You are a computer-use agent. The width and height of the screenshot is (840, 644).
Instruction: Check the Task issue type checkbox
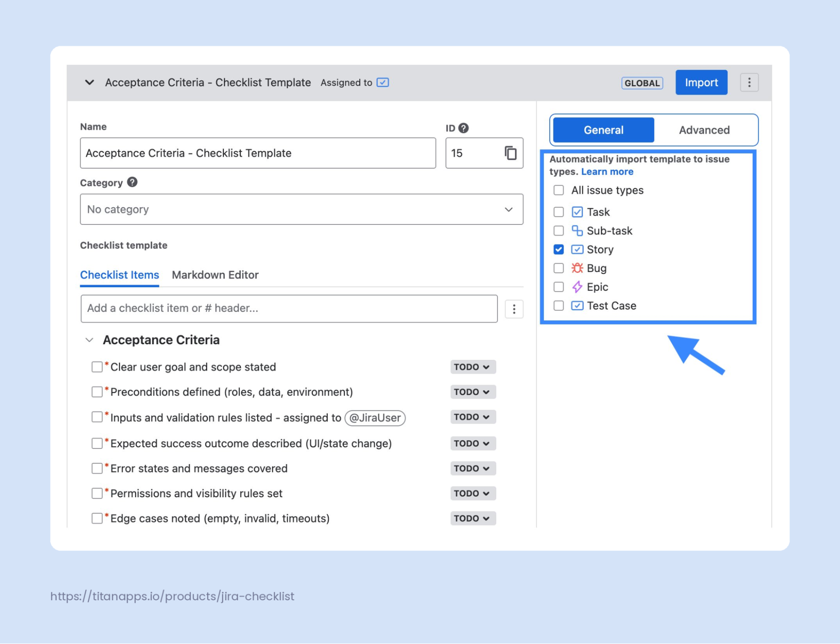pyautogui.click(x=558, y=212)
